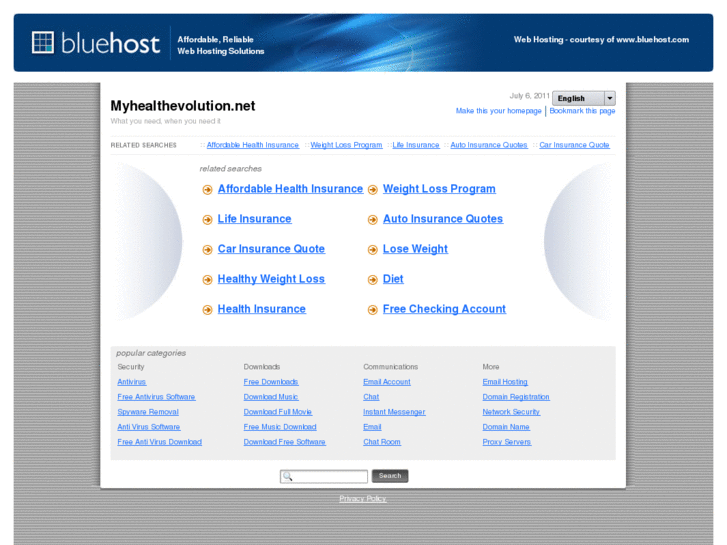Open Free Anti Virus Download link
This screenshot has width=727, height=545.
coord(159,442)
